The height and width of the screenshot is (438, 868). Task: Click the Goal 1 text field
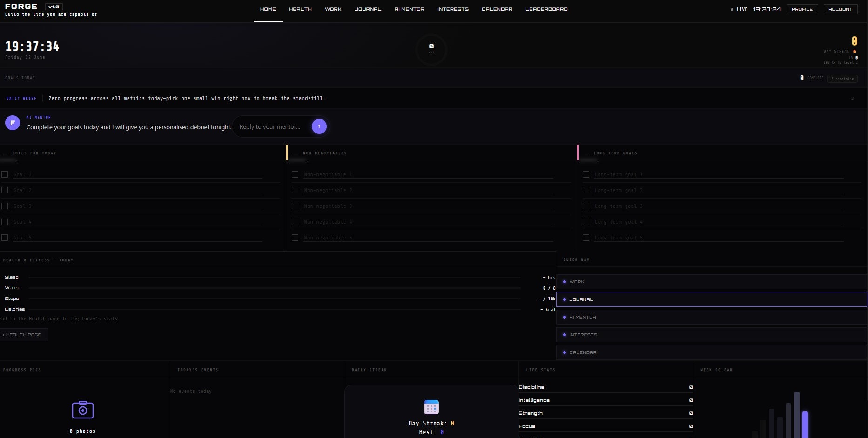click(138, 174)
